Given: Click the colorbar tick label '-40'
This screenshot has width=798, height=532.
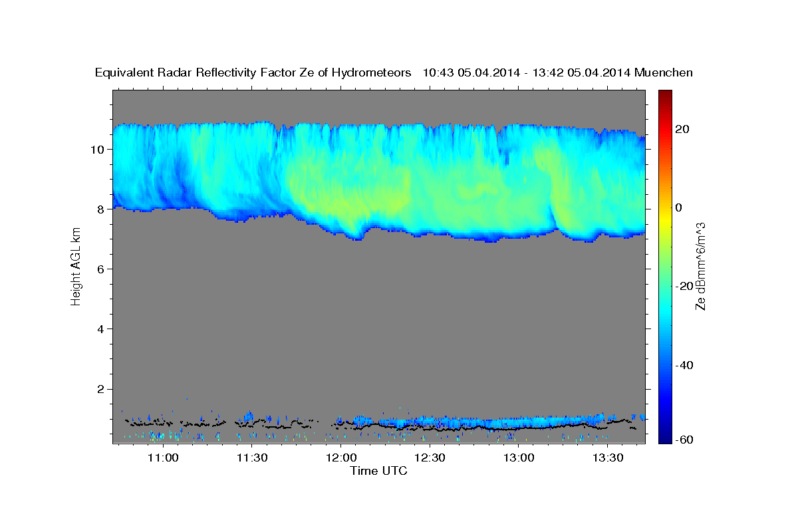Looking at the screenshot, I should (685, 365).
